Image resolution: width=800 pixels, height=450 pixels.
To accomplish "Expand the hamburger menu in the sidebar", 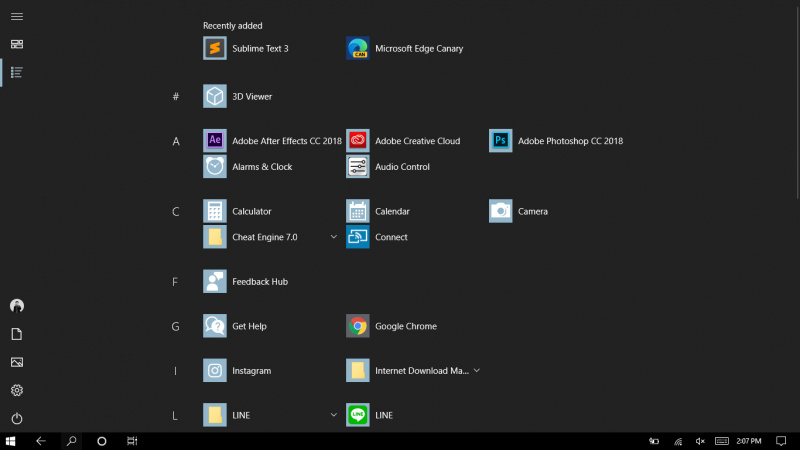I will pos(17,16).
